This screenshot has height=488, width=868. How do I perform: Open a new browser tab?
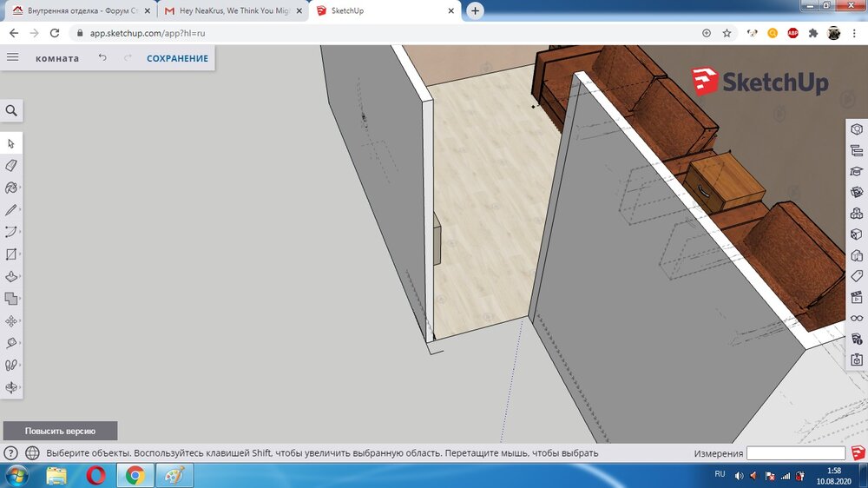click(x=475, y=10)
